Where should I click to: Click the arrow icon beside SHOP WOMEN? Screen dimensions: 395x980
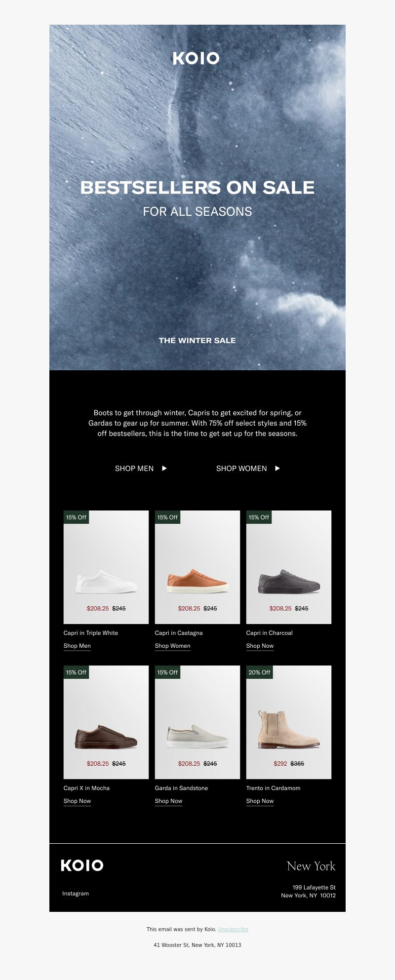277,468
